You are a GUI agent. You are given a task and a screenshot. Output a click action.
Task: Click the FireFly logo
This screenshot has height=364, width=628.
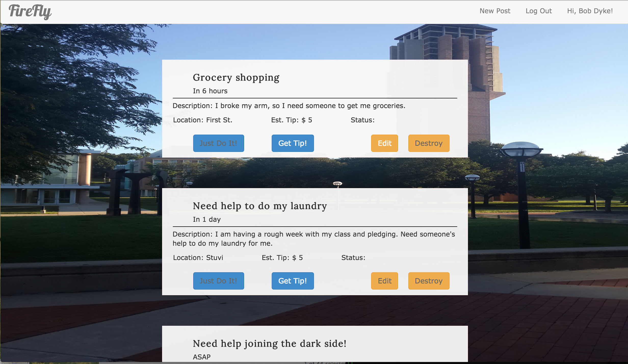[30, 11]
